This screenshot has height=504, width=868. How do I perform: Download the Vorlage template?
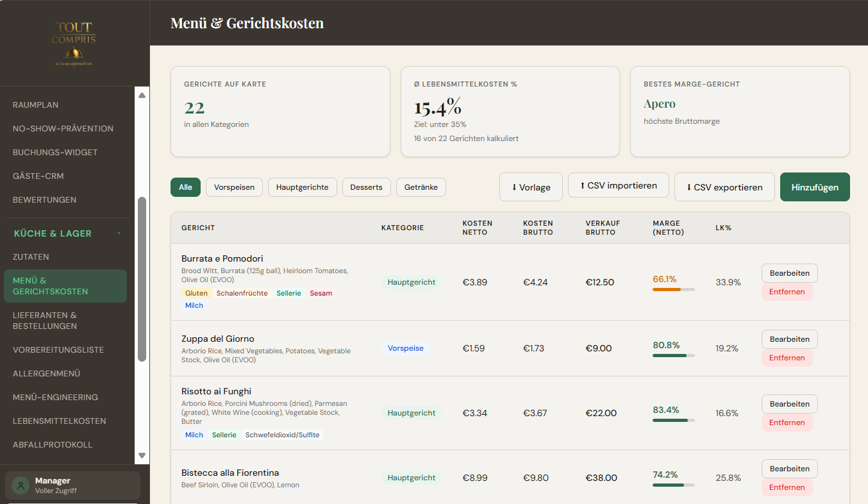(531, 187)
